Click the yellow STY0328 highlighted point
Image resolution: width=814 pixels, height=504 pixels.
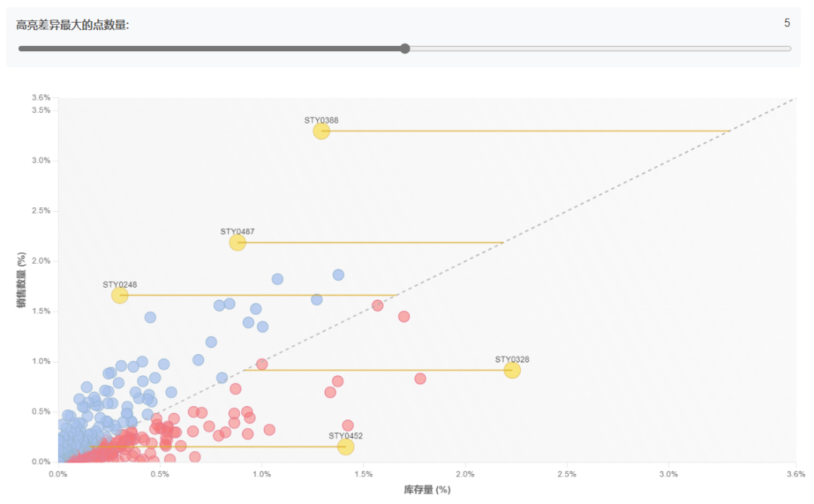pyautogui.click(x=512, y=370)
